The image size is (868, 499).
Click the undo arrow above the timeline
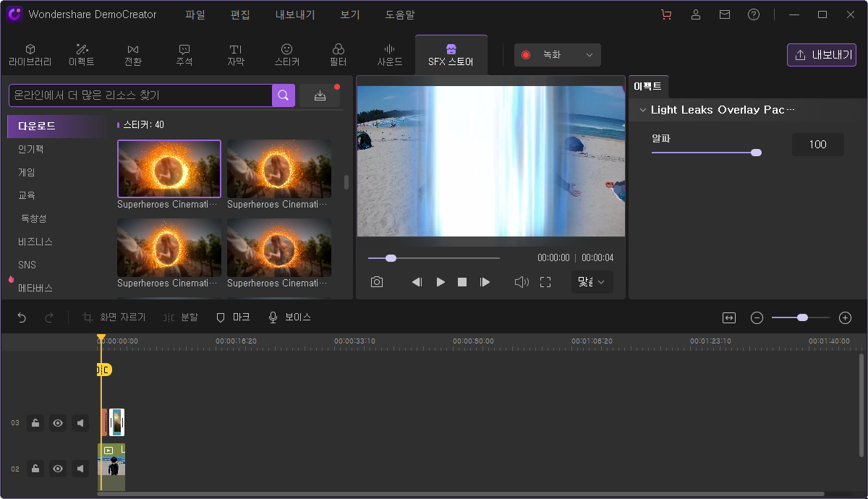coord(22,317)
